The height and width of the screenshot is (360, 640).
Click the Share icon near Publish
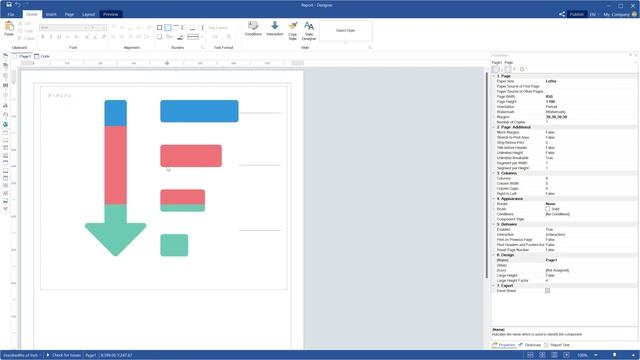point(562,14)
